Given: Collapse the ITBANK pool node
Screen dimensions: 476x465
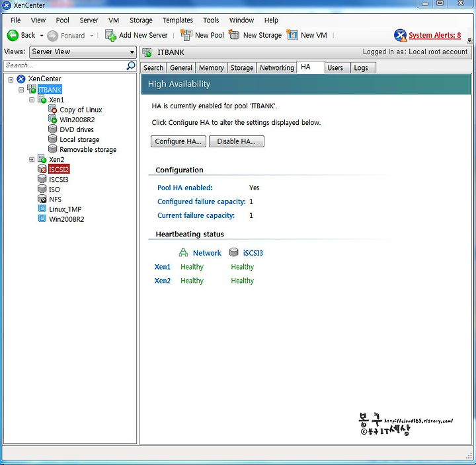Looking at the screenshot, I should coord(21,90).
